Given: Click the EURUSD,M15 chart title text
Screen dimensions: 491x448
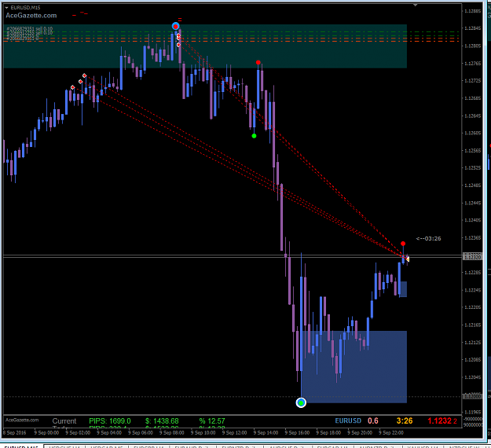Looking at the screenshot, I should point(26,8).
